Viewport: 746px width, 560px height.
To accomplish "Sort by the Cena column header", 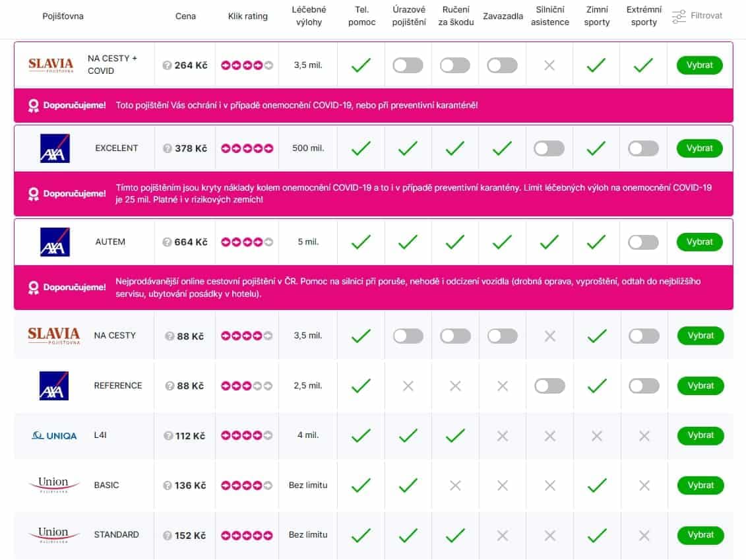I will pyautogui.click(x=185, y=16).
